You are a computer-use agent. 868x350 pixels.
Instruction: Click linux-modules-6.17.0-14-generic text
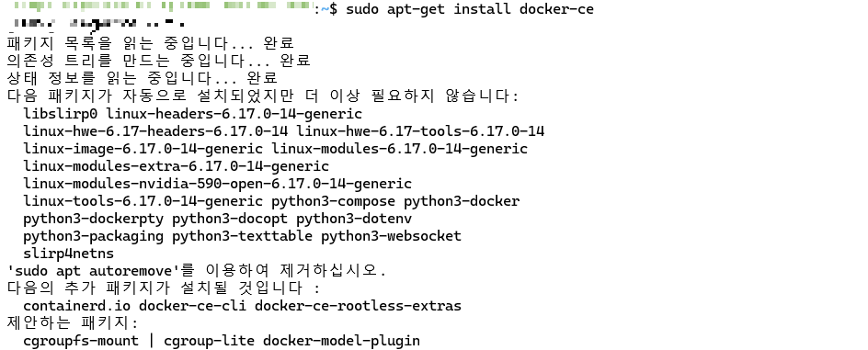[x=400, y=150]
